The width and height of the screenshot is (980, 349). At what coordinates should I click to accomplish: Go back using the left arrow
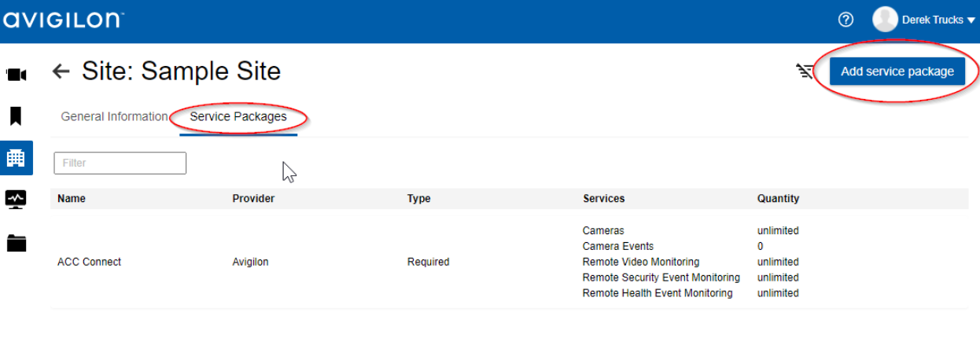61,72
